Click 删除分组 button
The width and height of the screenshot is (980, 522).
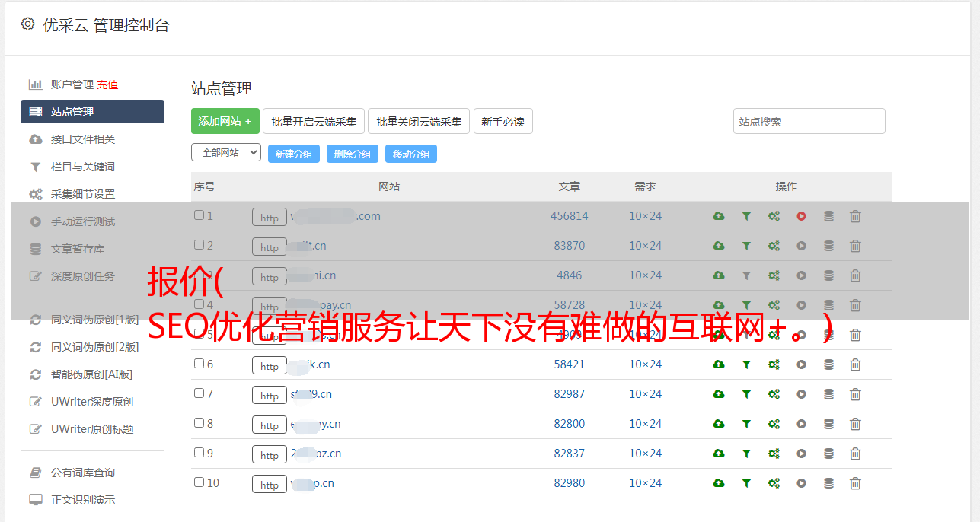[x=353, y=154]
